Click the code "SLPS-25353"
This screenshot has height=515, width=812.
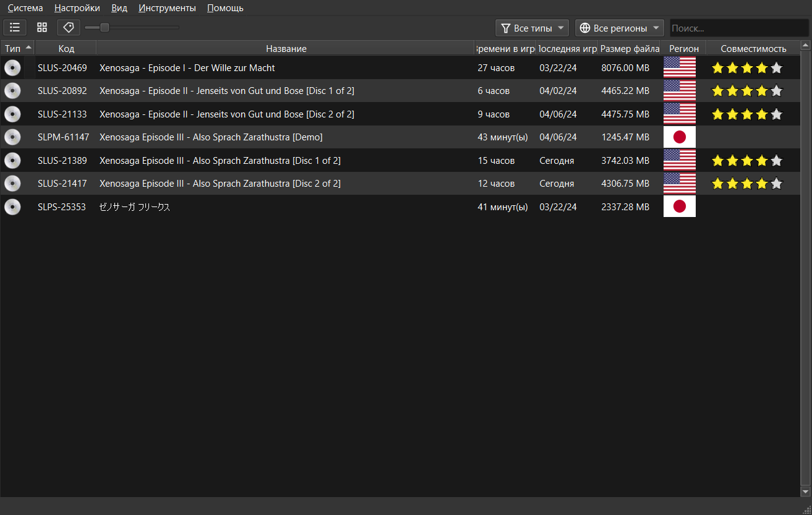tap(62, 207)
